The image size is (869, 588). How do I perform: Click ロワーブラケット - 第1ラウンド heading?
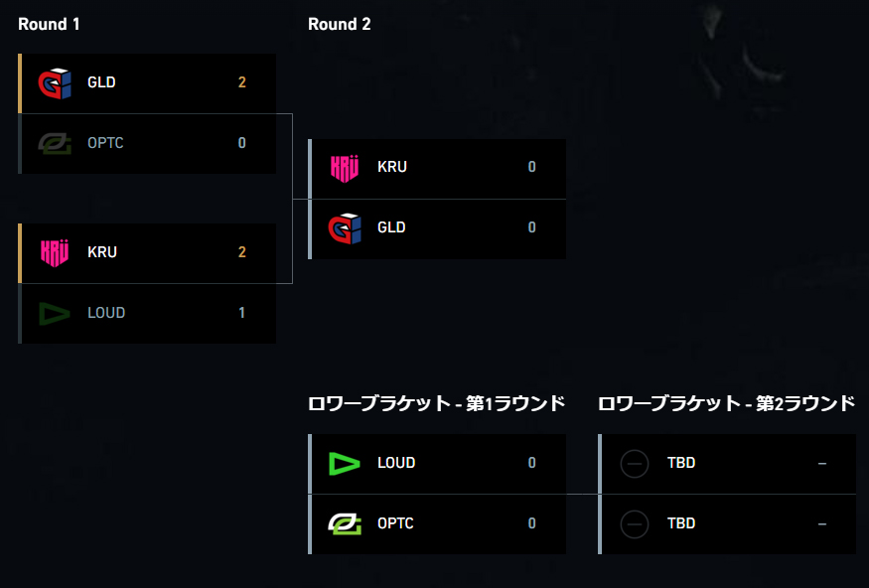437,403
